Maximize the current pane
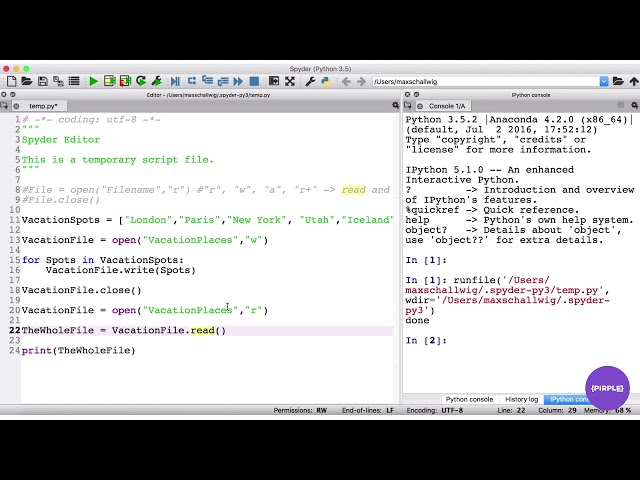This screenshot has height=480, width=640. coord(274,81)
